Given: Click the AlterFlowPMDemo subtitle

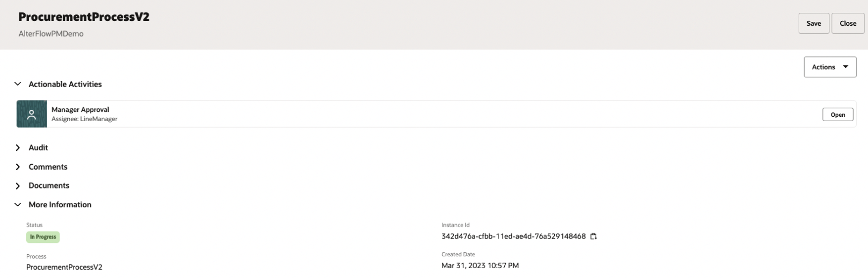Looking at the screenshot, I should [x=51, y=34].
